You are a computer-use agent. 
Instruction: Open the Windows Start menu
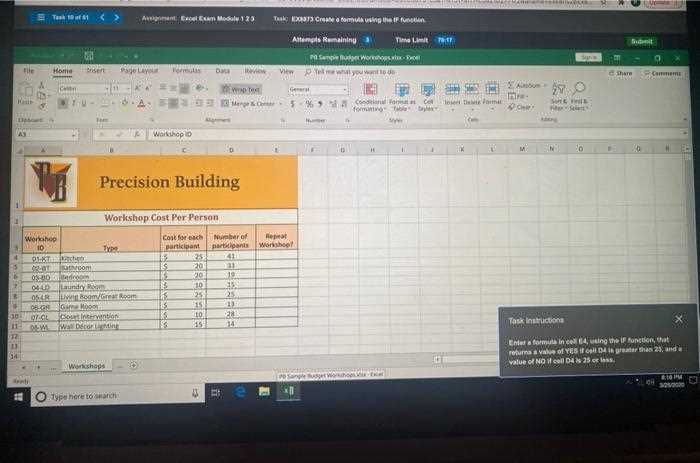(18, 396)
